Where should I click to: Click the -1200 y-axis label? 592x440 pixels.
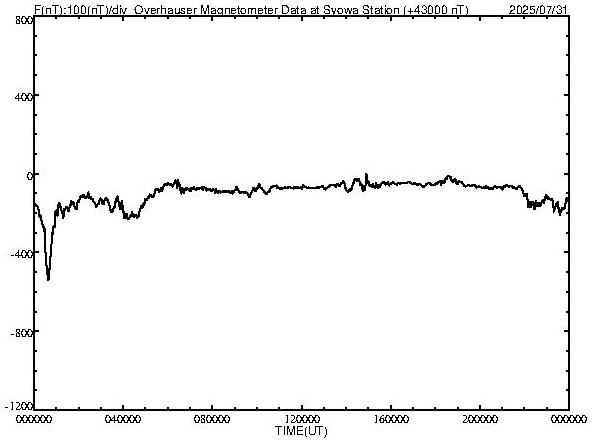tap(19, 406)
